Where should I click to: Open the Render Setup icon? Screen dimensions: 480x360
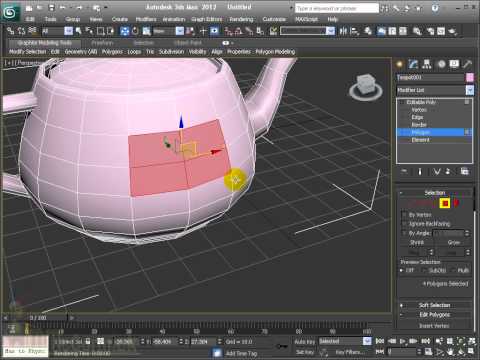click(x=430, y=31)
